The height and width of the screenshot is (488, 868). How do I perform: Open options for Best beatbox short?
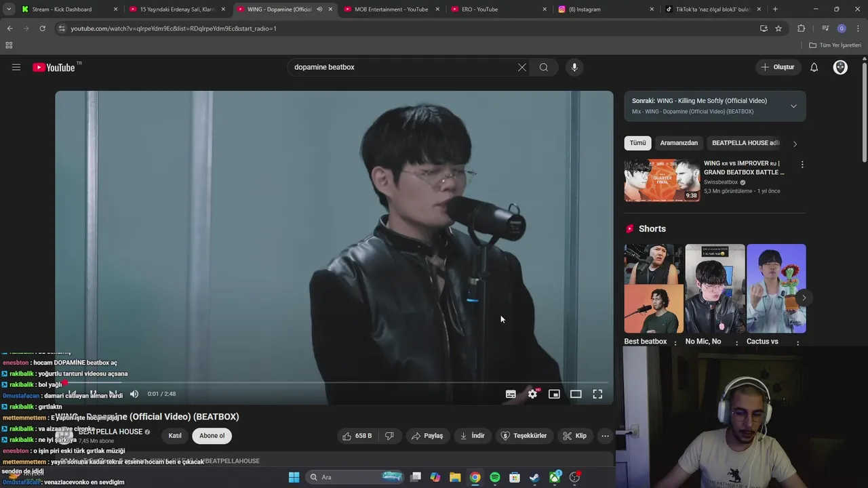(675, 343)
